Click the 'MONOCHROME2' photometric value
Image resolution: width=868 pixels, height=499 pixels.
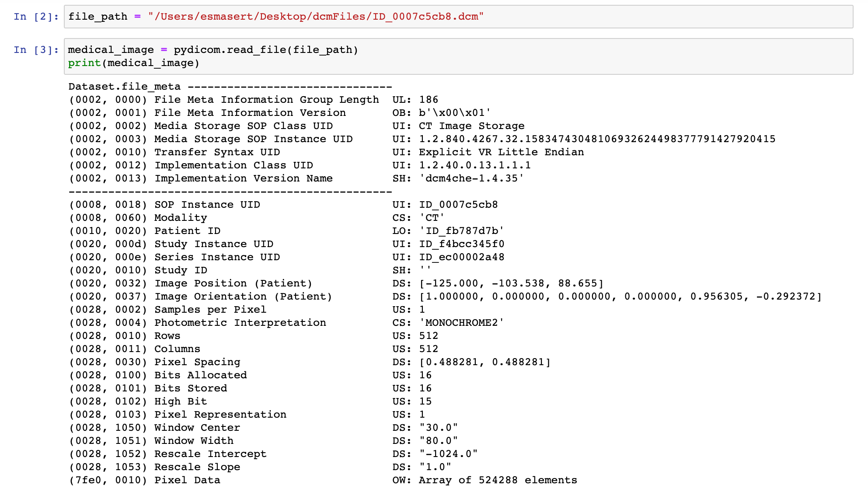point(461,323)
